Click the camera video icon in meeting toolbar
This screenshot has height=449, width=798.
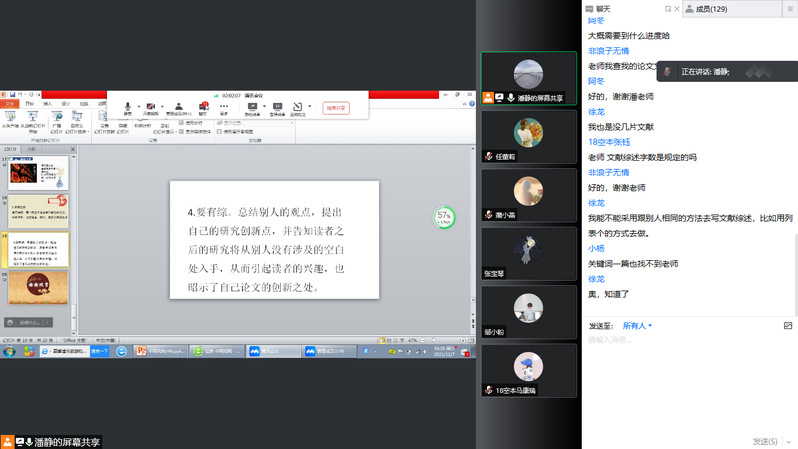[152, 106]
